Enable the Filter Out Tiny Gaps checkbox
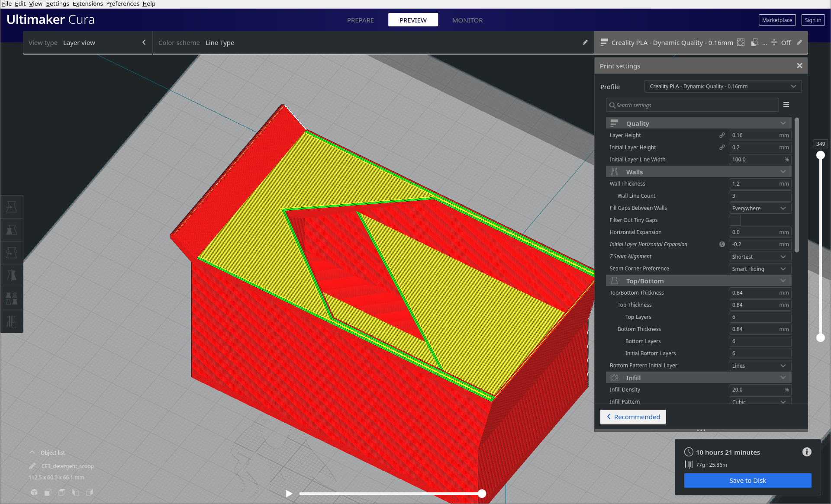This screenshot has width=831, height=504. [x=734, y=220]
